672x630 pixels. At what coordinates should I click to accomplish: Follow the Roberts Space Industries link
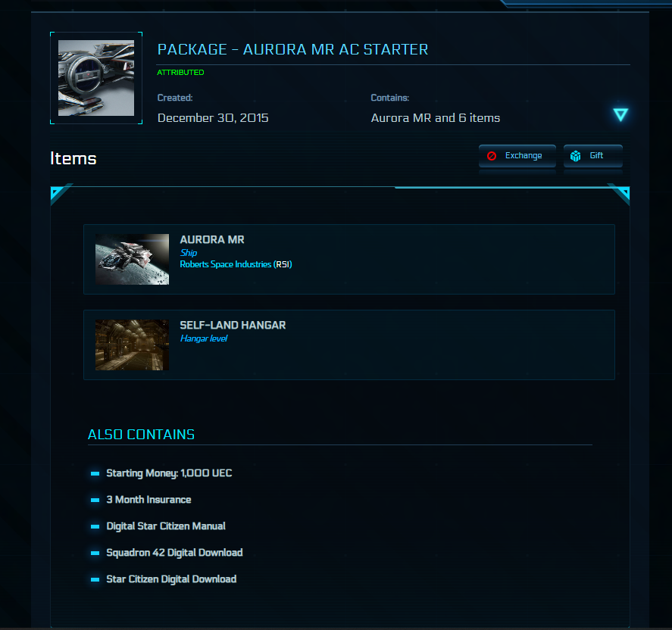coord(236,264)
